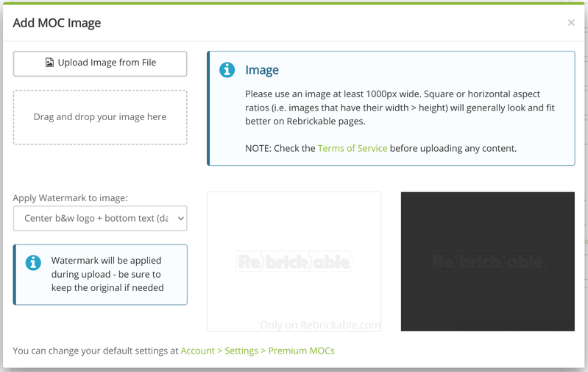Click the info icon beside the Image heading
The width and height of the screenshot is (588, 372).
(x=227, y=70)
